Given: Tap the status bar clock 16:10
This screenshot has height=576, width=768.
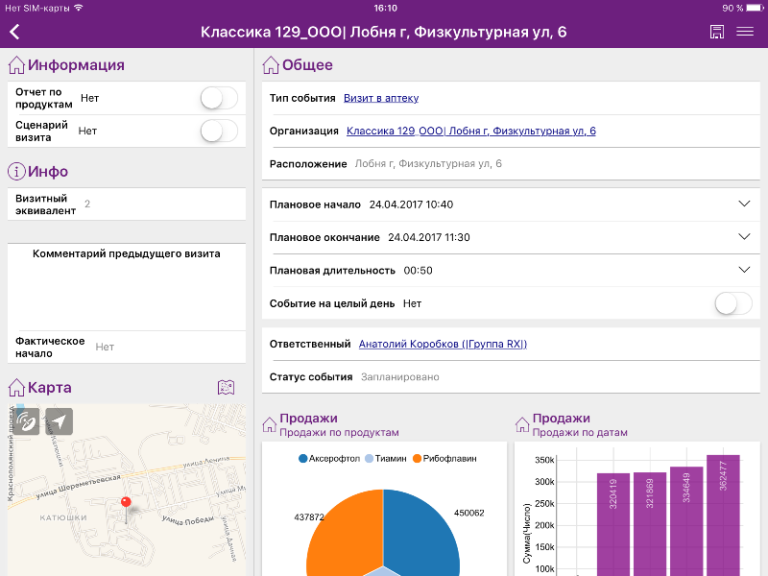Looking at the screenshot, I should tap(385, 8).
